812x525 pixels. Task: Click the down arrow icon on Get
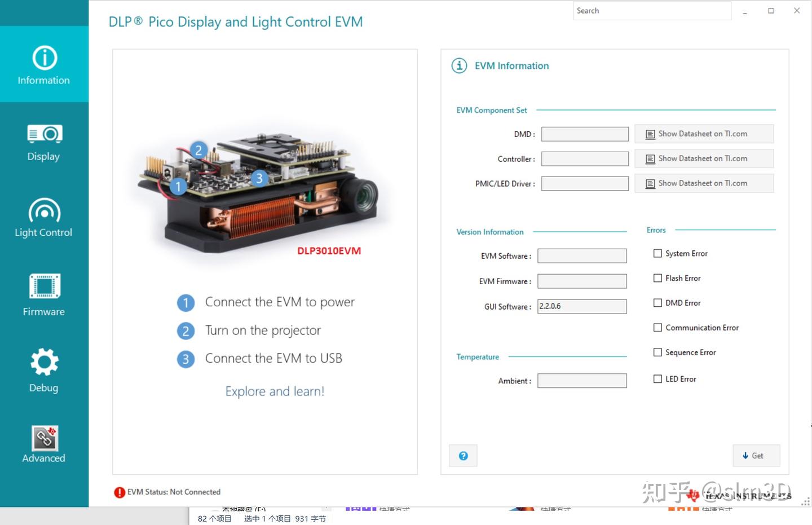pos(745,456)
